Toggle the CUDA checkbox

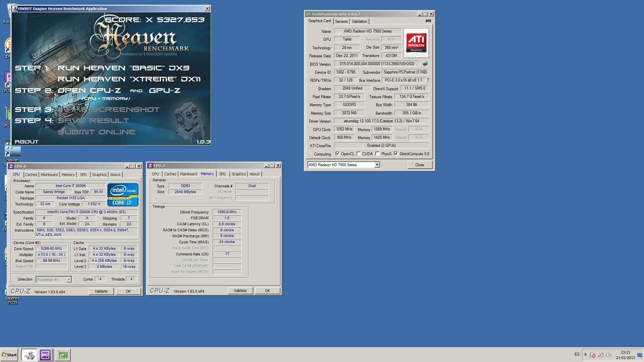pyautogui.click(x=359, y=154)
